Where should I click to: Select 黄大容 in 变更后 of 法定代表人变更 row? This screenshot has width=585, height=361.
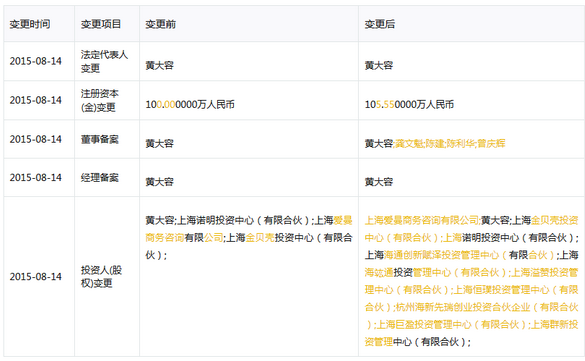pyautogui.click(x=379, y=66)
